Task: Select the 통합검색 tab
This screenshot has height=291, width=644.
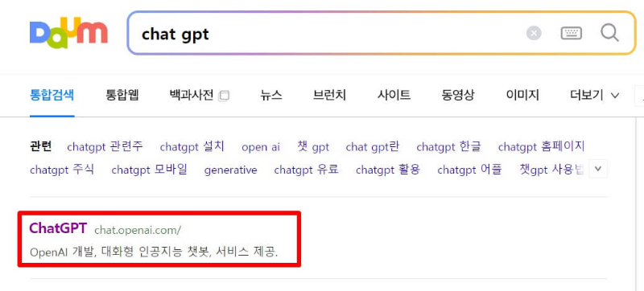Action: click(x=52, y=95)
